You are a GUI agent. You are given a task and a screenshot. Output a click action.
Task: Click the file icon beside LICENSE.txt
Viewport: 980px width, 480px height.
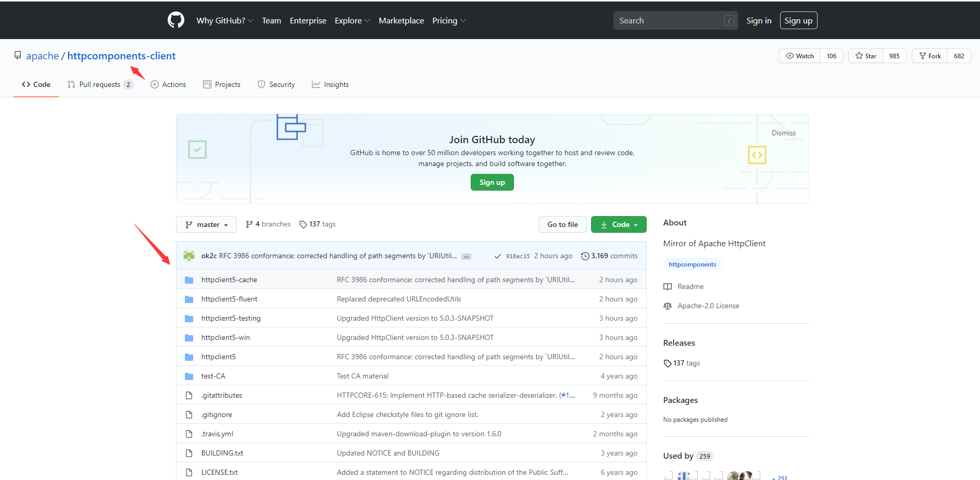189,472
